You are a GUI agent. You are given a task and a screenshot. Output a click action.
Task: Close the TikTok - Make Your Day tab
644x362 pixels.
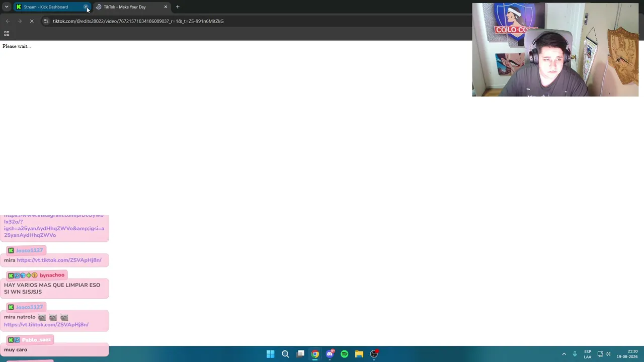166,7
